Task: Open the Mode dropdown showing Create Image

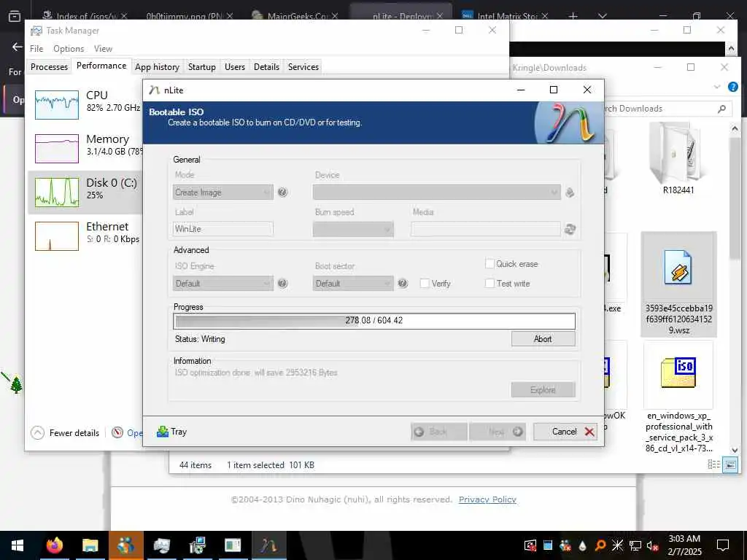Action: click(223, 192)
